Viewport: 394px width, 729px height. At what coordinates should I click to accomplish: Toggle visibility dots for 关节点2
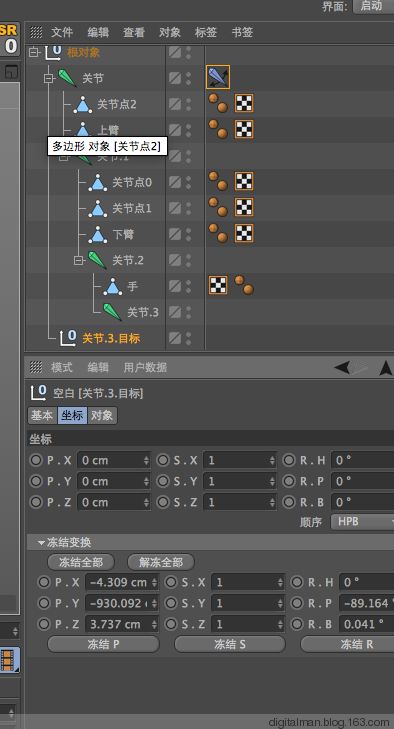point(188,105)
